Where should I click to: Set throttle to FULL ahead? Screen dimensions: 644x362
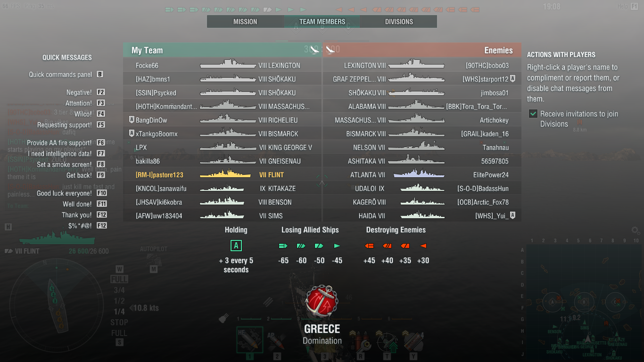pos(119,279)
